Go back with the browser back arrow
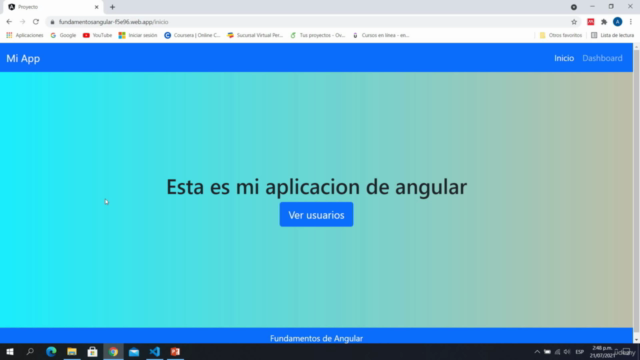 click(9, 22)
